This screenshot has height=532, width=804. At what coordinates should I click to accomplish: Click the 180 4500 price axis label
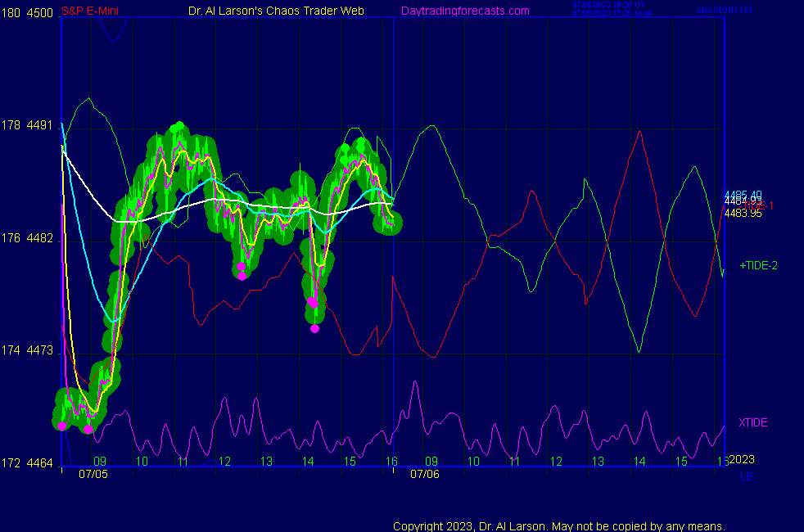27,13
